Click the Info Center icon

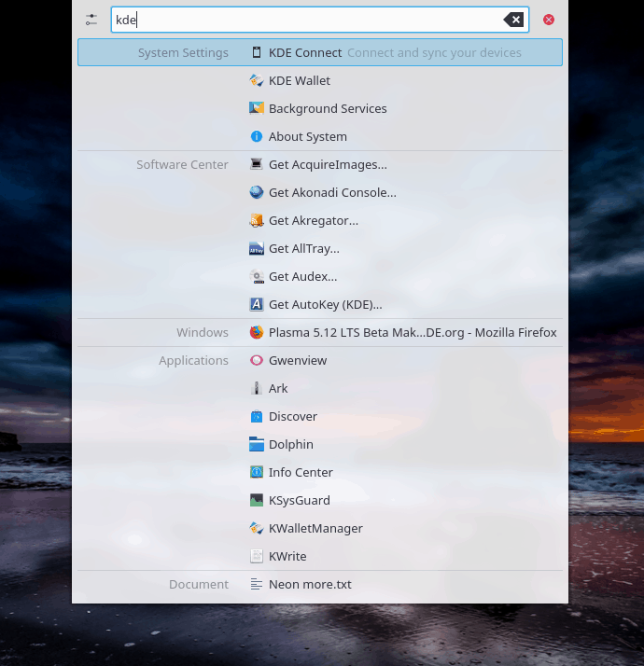pyautogui.click(x=257, y=472)
